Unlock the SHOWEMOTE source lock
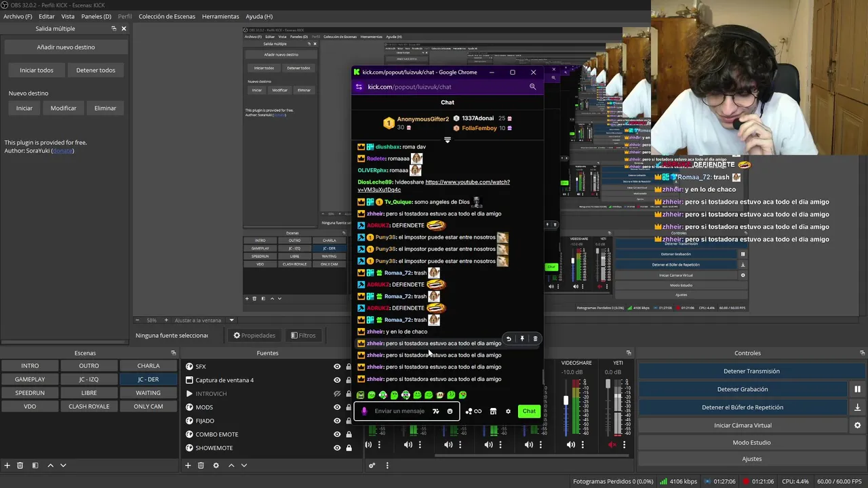868x488 pixels. 349,448
